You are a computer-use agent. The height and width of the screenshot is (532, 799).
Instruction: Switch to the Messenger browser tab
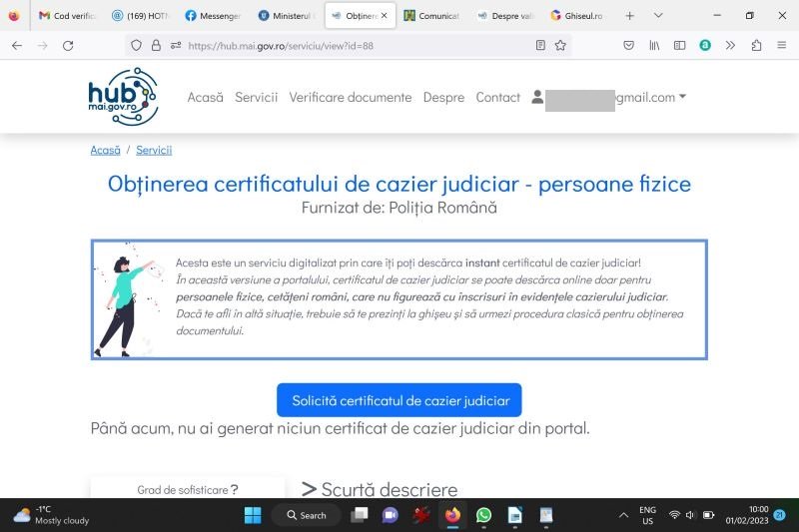coord(213,16)
